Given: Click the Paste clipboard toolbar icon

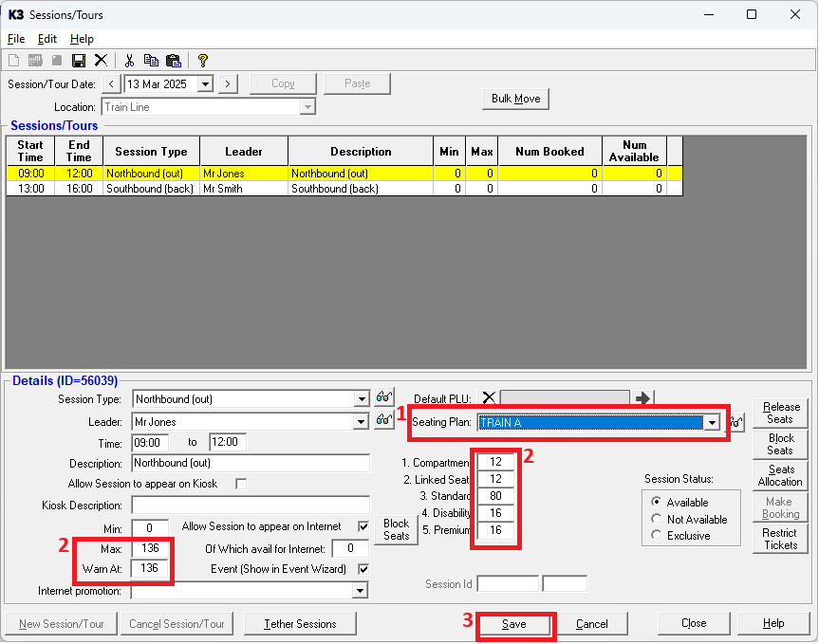Looking at the screenshot, I should 173,60.
